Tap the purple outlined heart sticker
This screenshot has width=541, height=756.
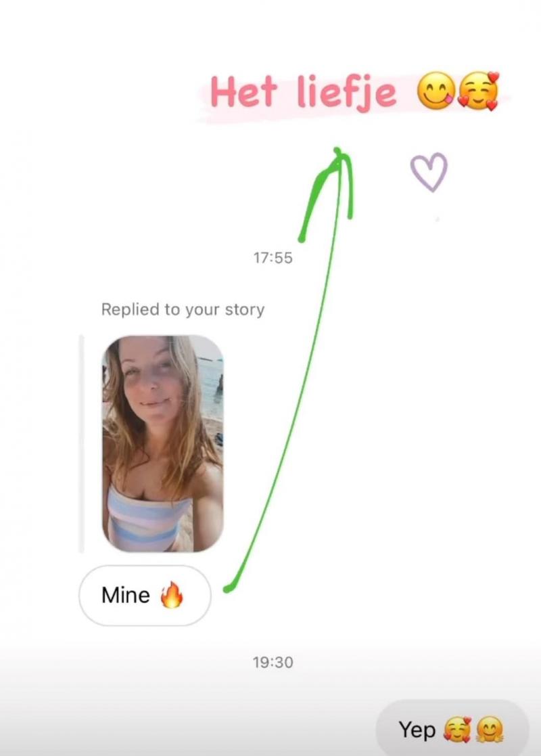429,172
